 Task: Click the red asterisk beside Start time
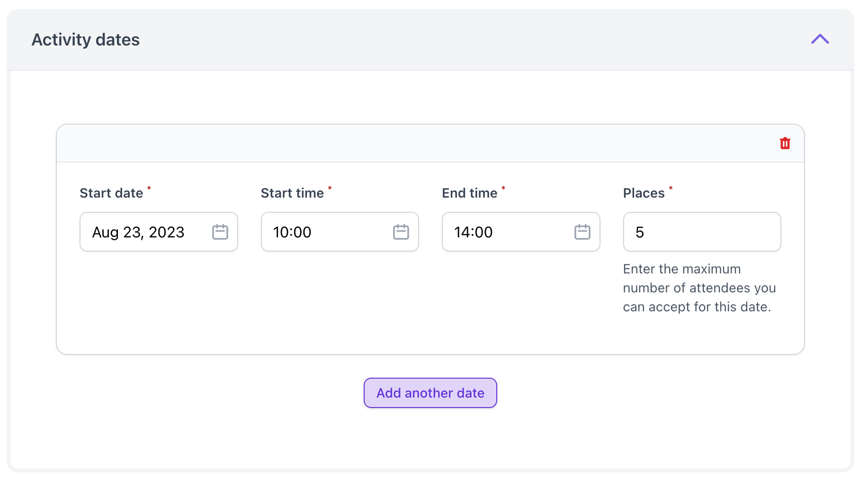point(330,189)
